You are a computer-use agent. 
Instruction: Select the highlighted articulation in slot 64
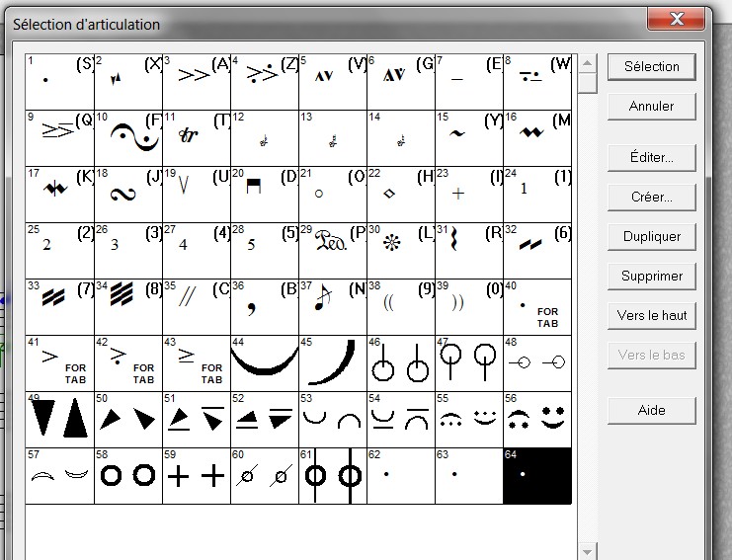(x=537, y=475)
